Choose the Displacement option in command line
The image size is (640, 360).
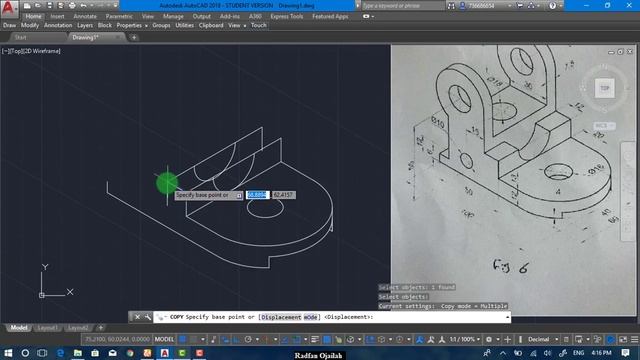coord(281,317)
